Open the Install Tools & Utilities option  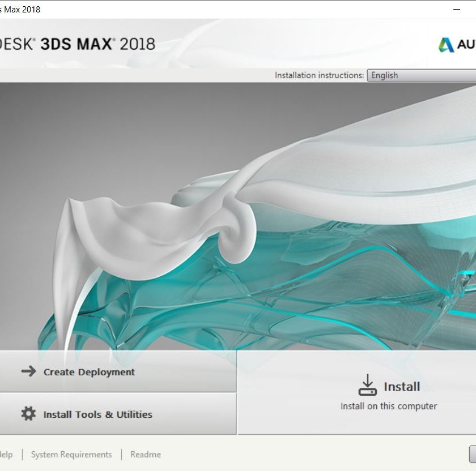click(118, 414)
